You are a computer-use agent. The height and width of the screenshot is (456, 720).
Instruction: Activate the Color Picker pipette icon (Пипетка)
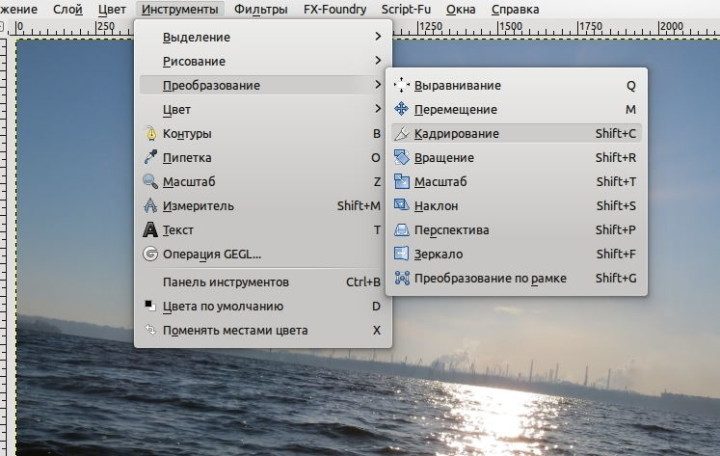point(150,158)
